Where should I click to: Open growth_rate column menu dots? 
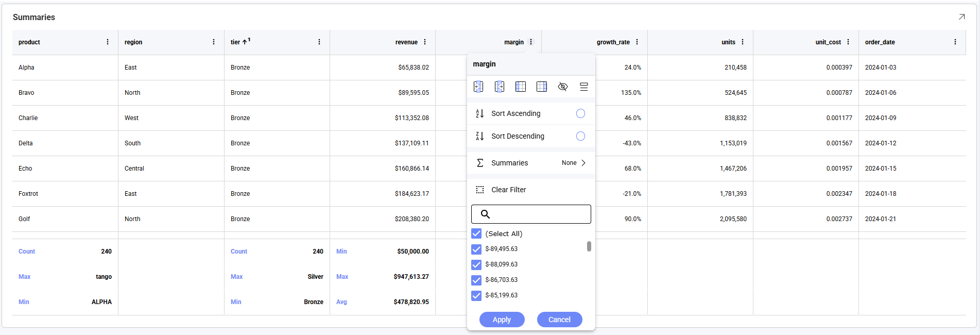(637, 42)
